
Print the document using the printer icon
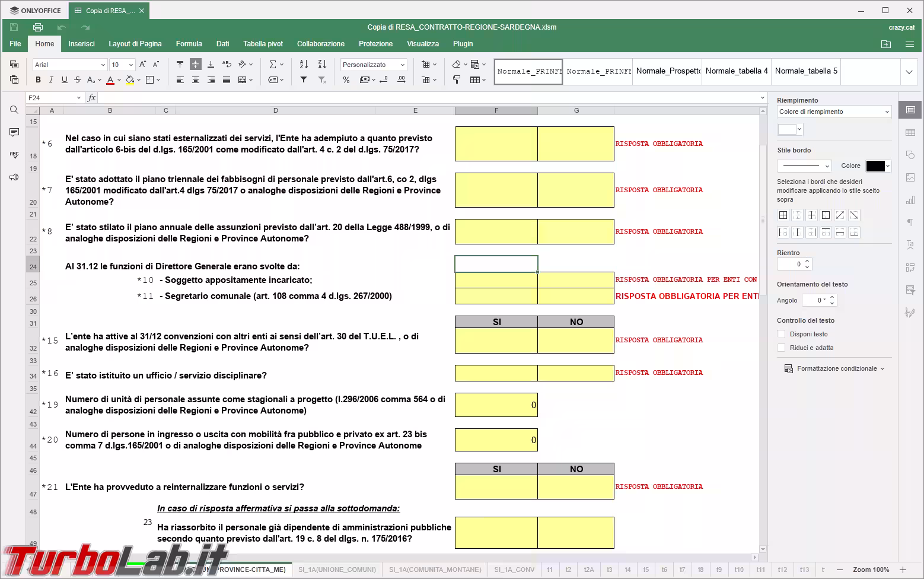(x=38, y=27)
